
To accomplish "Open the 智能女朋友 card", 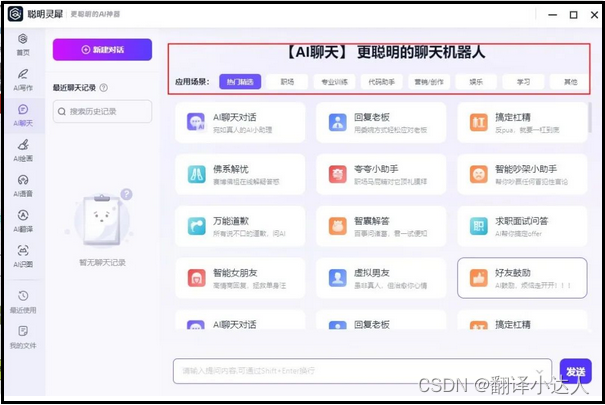I will tap(240, 278).
